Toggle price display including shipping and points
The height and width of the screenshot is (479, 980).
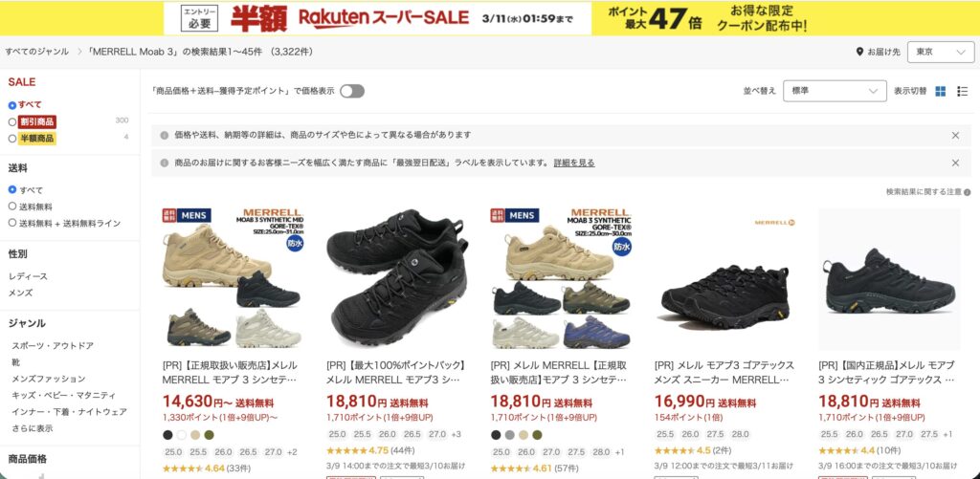(x=352, y=91)
